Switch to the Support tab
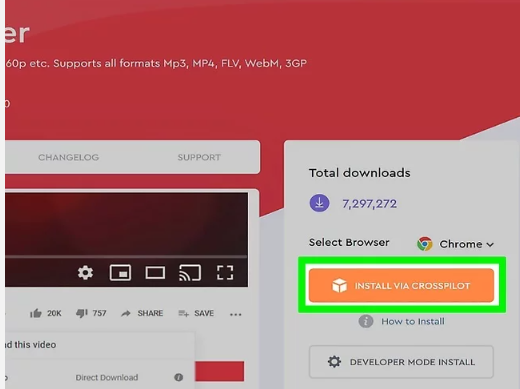The height and width of the screenshot is (389, 520). (x=199, y=157)
